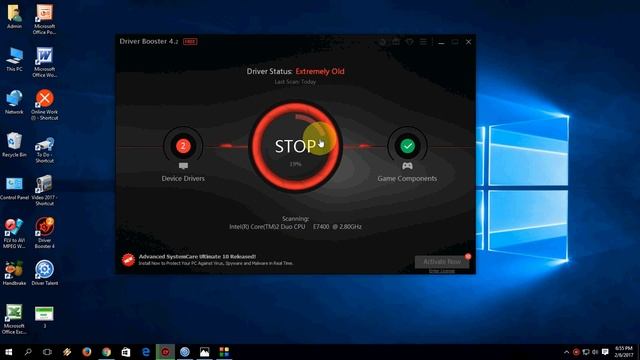
Task: Open the toolbox icon in title bar
Action: tap(396, 42)
